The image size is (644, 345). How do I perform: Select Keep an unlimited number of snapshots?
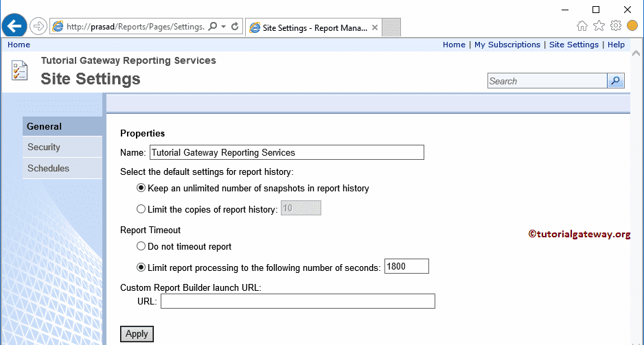[141, 188]
